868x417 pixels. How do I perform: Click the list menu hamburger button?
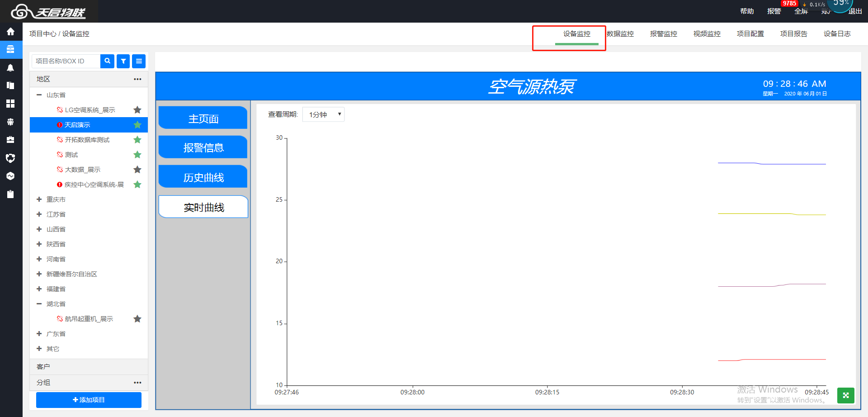click(x=139, y=61)
